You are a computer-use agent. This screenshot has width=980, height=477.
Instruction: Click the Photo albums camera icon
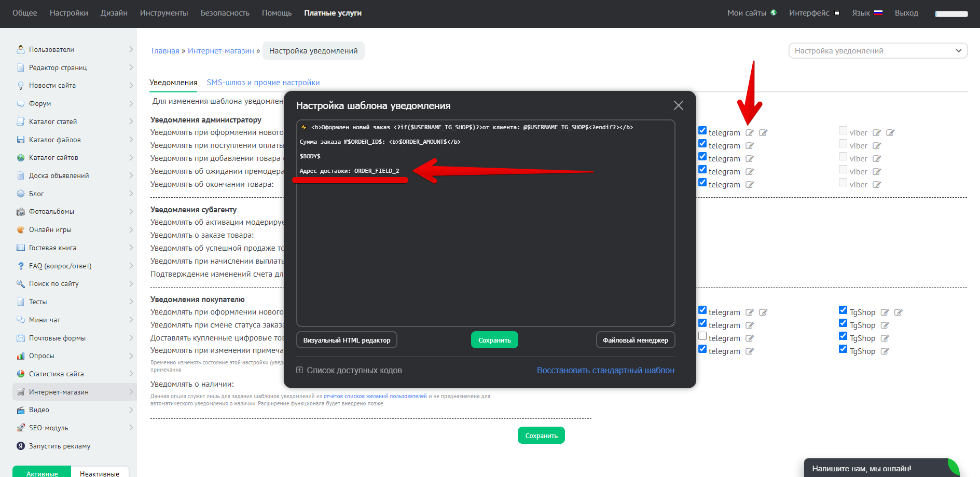tap(21, 212)
